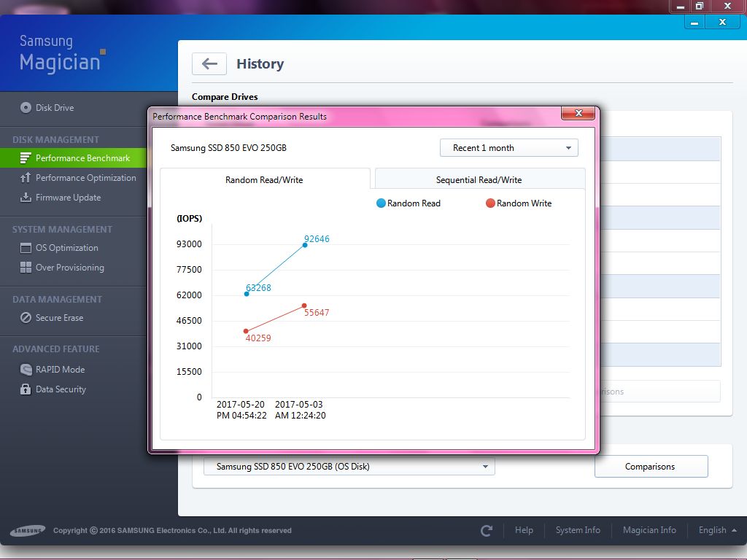Click the Samsung Magician title logo
This screenshot has height=560, width=747.
click(61, 54)
